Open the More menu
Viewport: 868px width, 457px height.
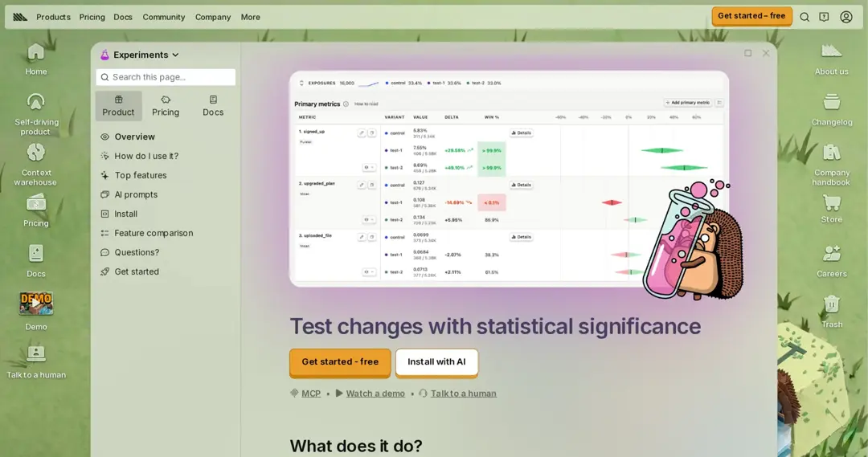250,17
